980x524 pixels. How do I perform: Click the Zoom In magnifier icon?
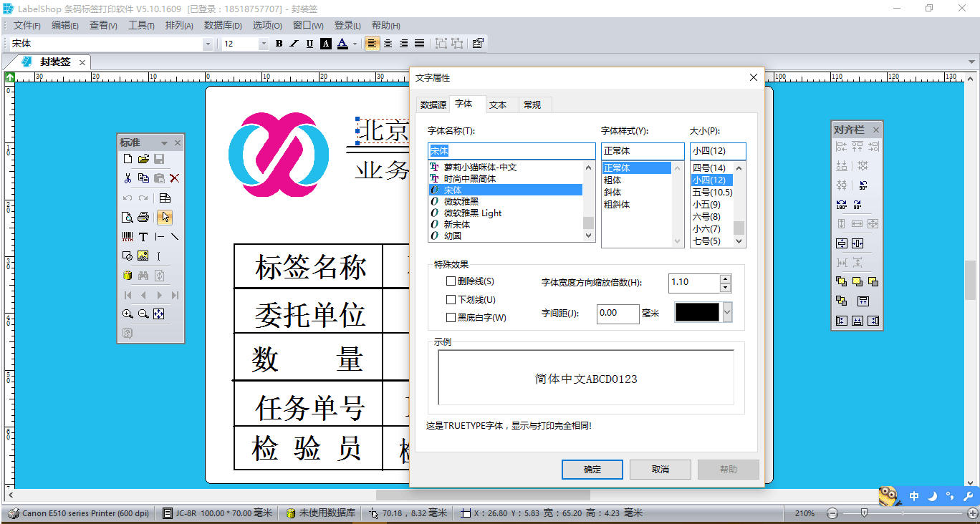click(128, 314)
